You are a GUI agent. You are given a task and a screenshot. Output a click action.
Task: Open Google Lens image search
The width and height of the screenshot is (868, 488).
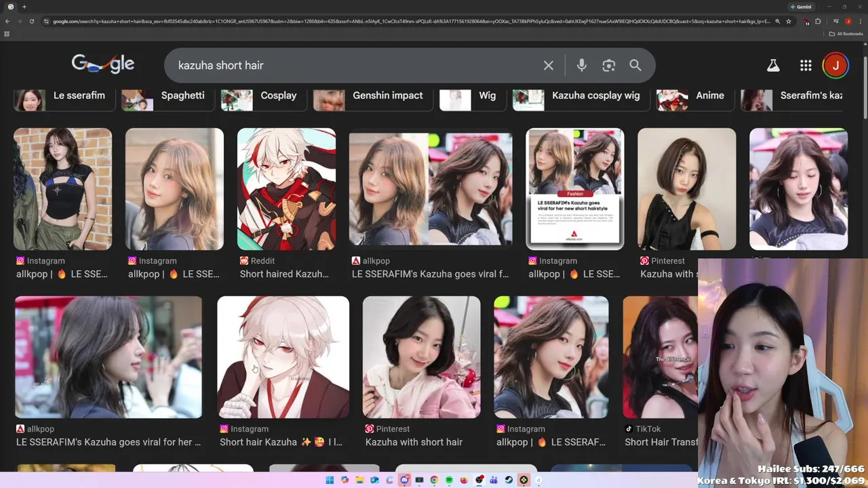(608, 65)
